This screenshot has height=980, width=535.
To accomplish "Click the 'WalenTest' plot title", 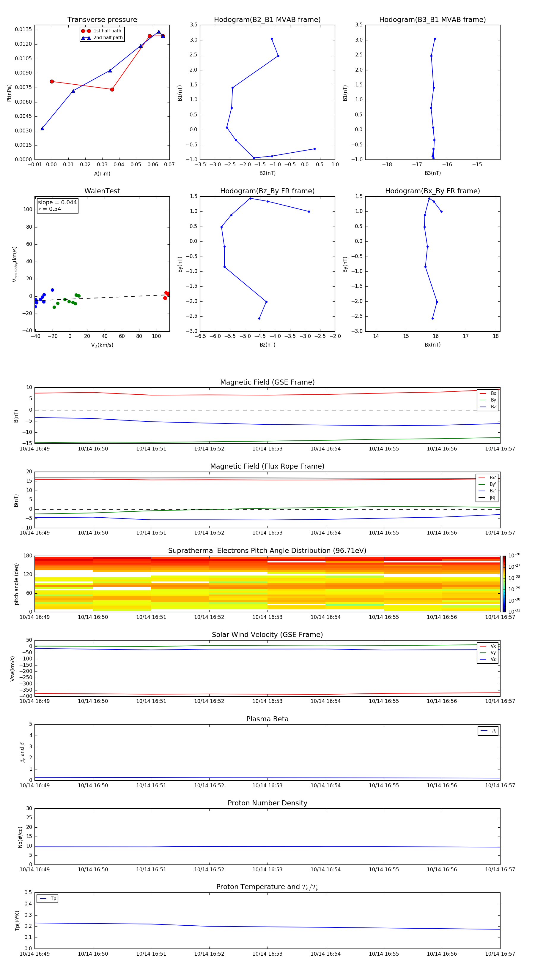I will tap(102, 191).
